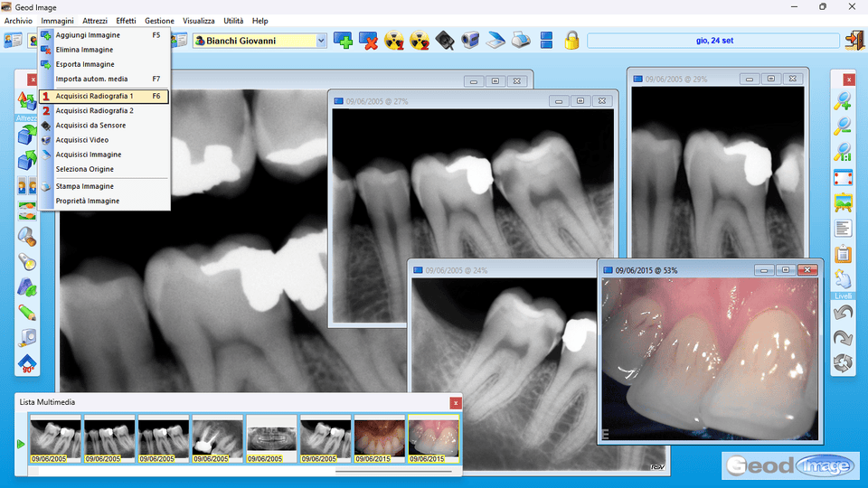This screenshot has width=868, height=488.
Task: Close the right tools panel
Action: (x=849, y=80)
